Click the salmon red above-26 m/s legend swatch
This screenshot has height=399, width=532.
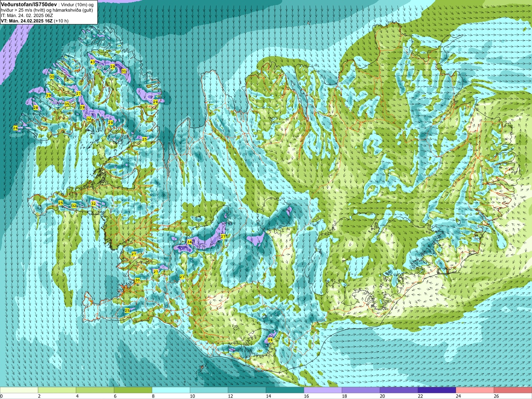(x=513, y=390)
